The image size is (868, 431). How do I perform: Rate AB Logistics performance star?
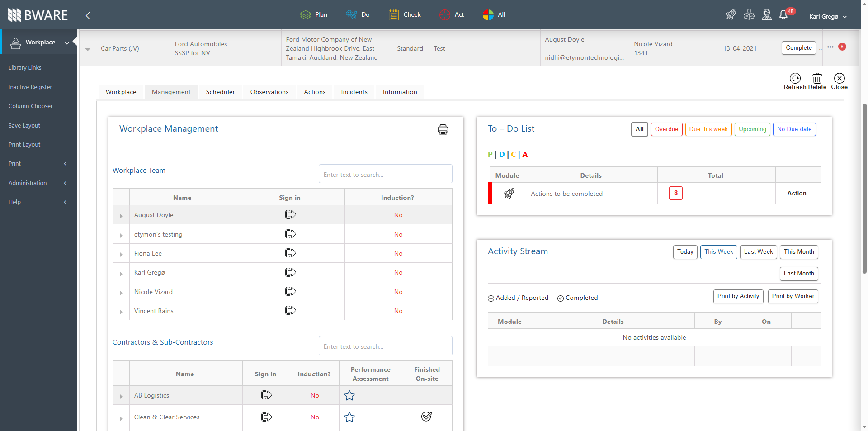click(x=349, y=396)
